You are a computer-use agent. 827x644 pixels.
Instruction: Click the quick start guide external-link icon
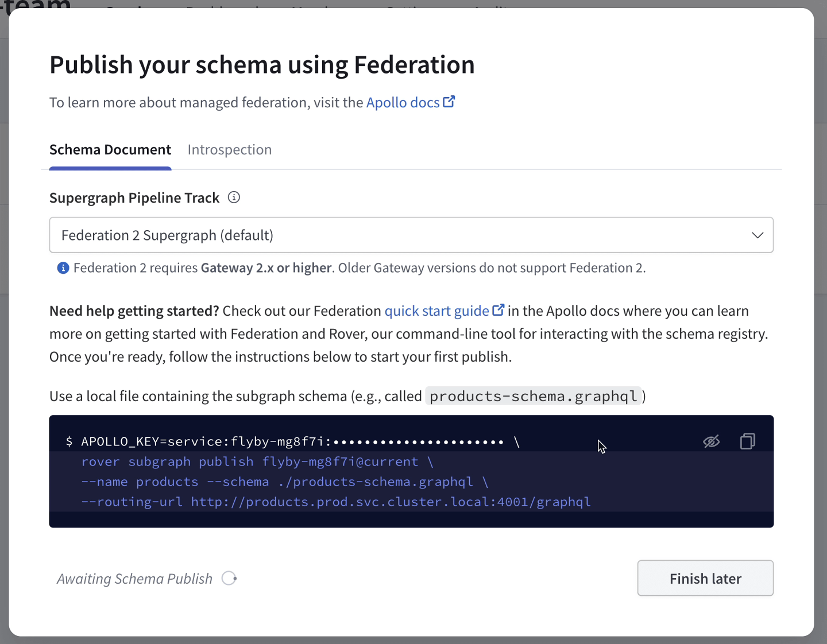point(497,309)
